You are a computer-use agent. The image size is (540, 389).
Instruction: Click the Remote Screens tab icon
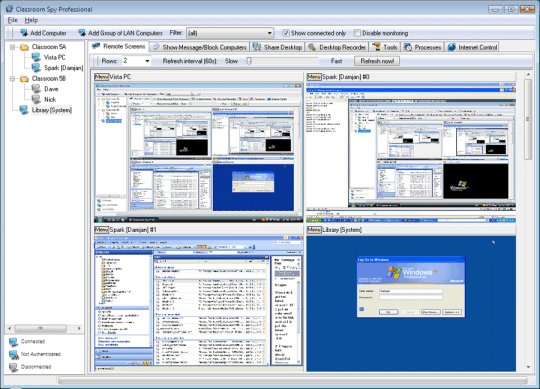click(96, 46)
